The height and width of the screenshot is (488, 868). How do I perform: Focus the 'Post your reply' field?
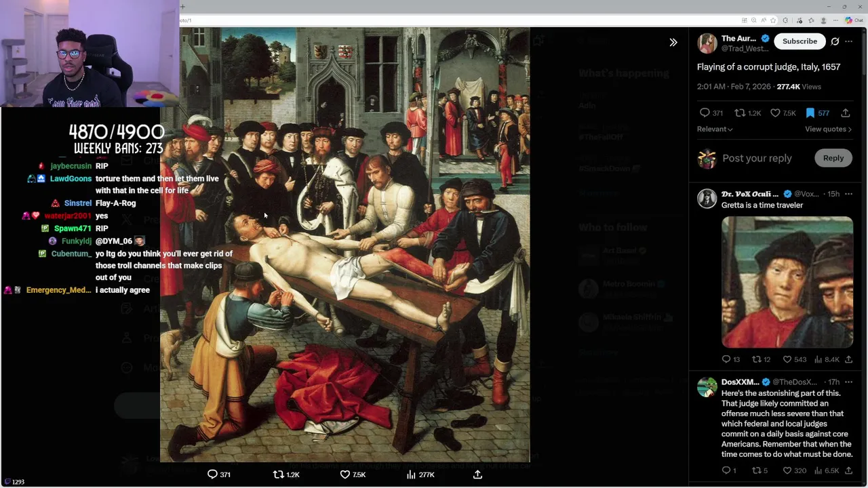point(757,158)
